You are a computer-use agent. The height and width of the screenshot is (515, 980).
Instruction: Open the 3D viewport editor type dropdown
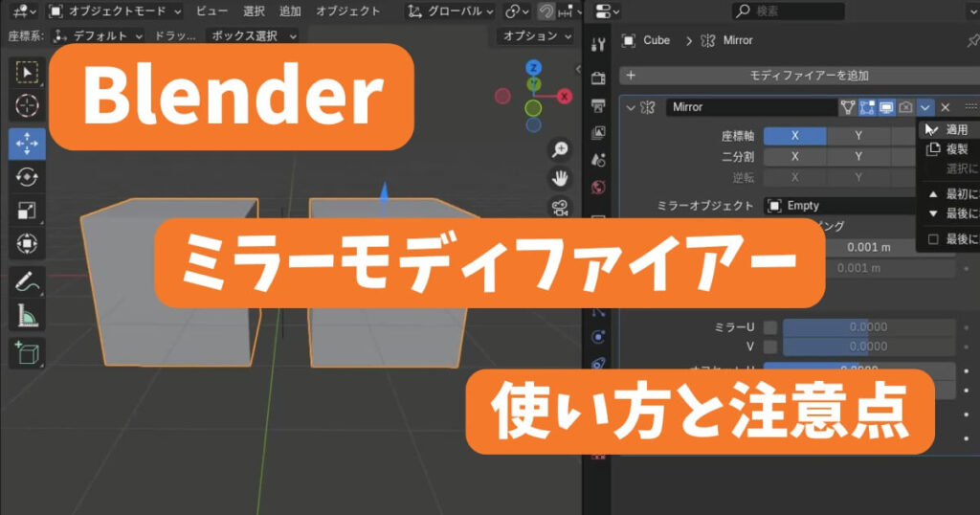[x=24, y=11]
